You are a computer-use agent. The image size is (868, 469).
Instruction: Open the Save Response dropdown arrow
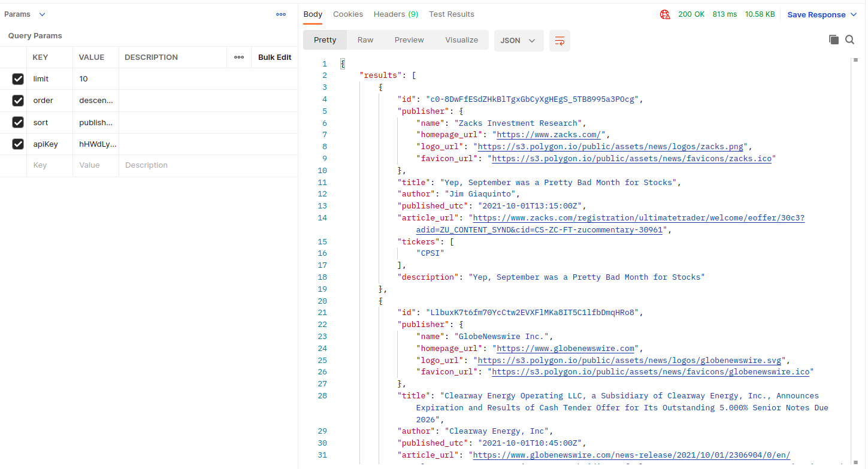click(854, 14)
